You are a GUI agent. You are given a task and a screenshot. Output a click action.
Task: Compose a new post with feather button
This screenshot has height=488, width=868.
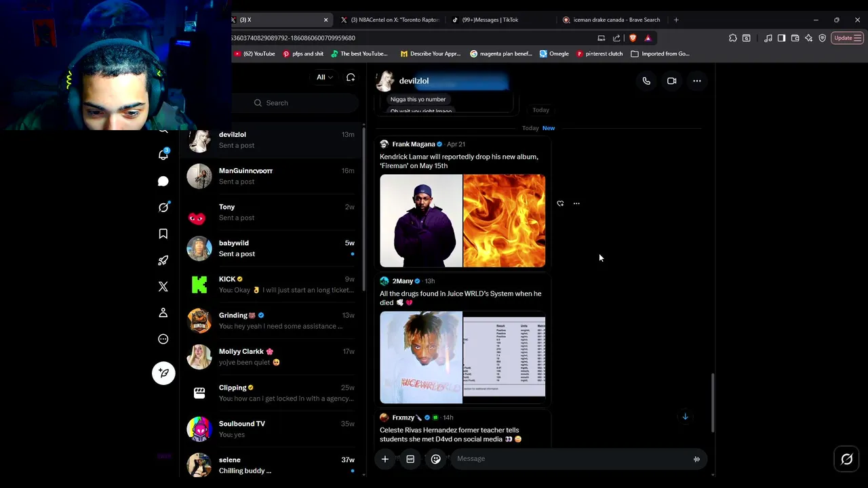[x=163, y=373]
